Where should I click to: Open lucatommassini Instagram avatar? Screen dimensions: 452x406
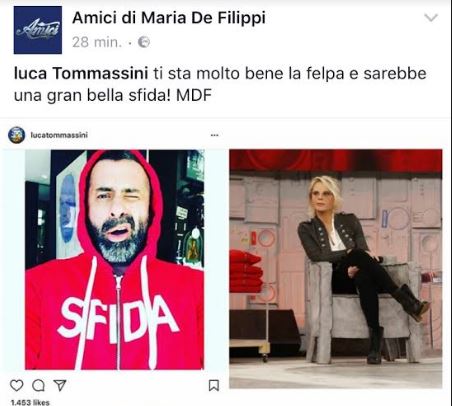tap(17, 135)
